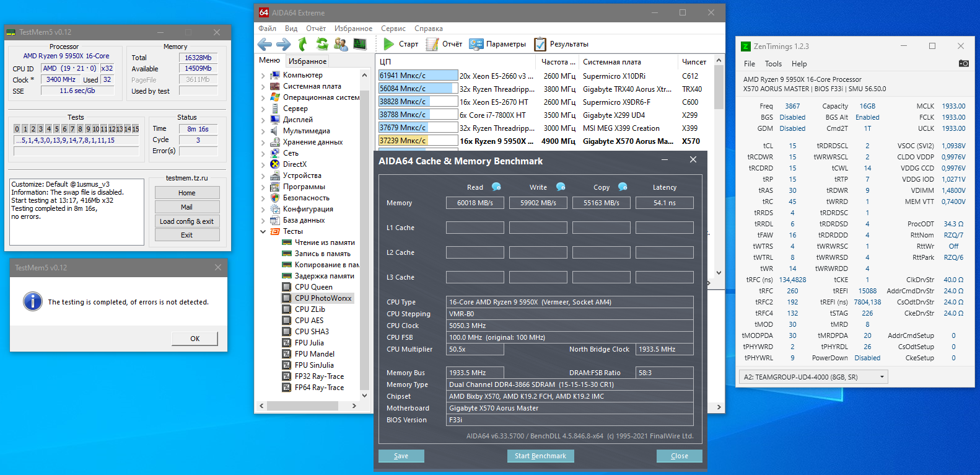Select the FP32 Ray-Trace test
Viewport: 980px width, 475px height.
click(319, 376)
